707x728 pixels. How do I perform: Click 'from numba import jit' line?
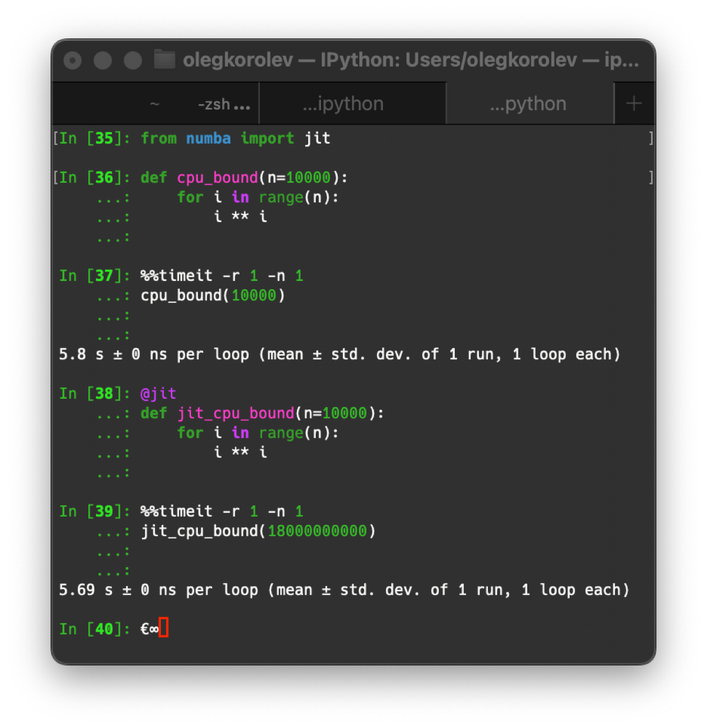coord(235,138)
